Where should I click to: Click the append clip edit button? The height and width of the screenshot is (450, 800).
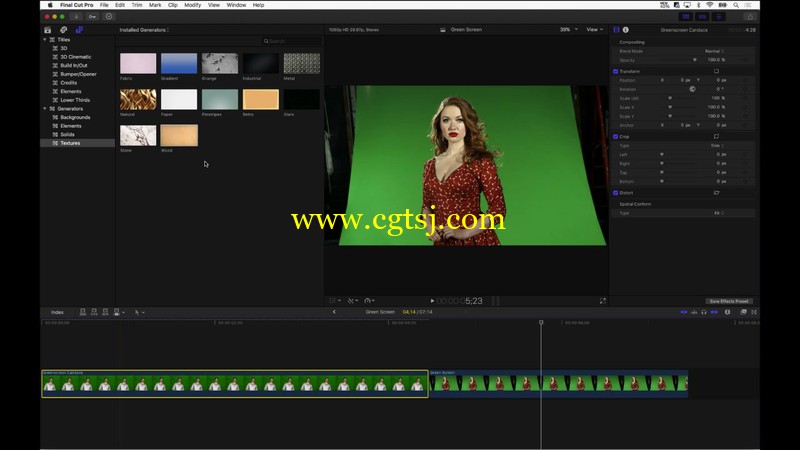[x=105, y=312]
